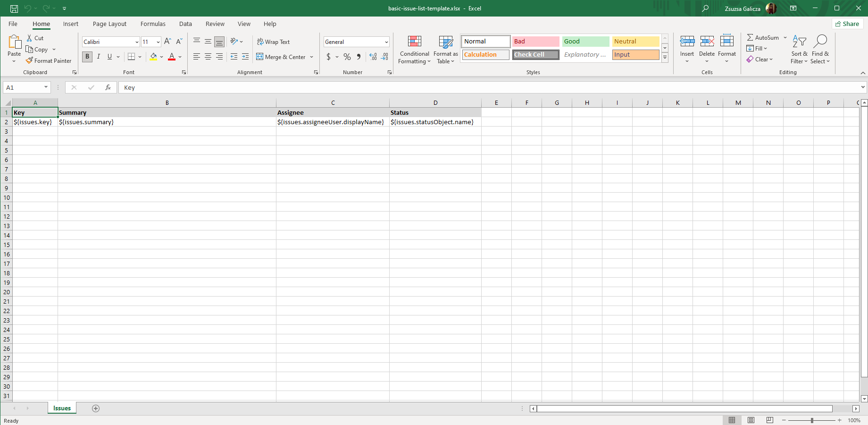Switch to the Formulas tab
The width and height of the screenshot is (868, 425).
153,24
